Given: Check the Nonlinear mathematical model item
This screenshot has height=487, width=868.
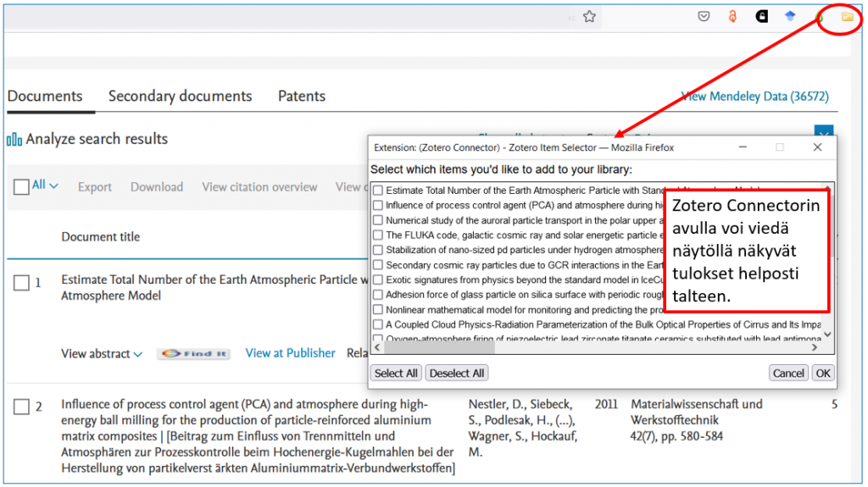Looking at the screenshot, I should click(377, 310).
